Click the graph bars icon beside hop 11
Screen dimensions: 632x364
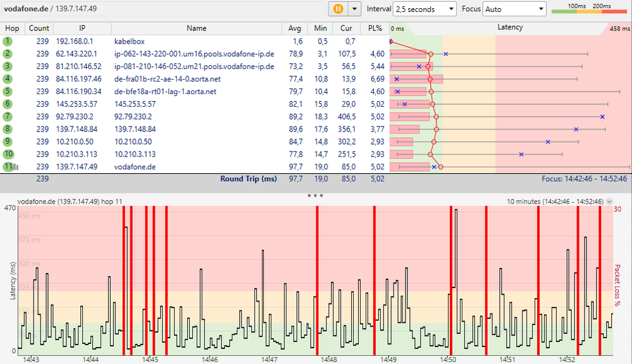pos(16,167)
